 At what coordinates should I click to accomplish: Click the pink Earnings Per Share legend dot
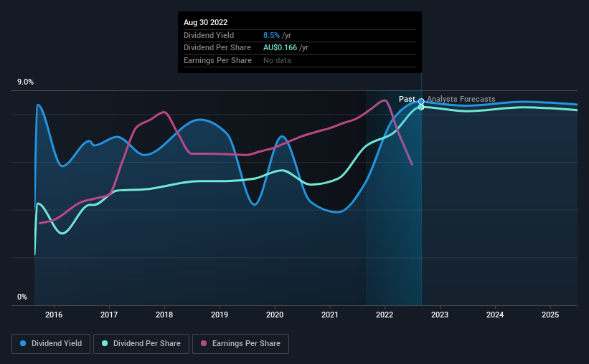[x=204, y=343]
